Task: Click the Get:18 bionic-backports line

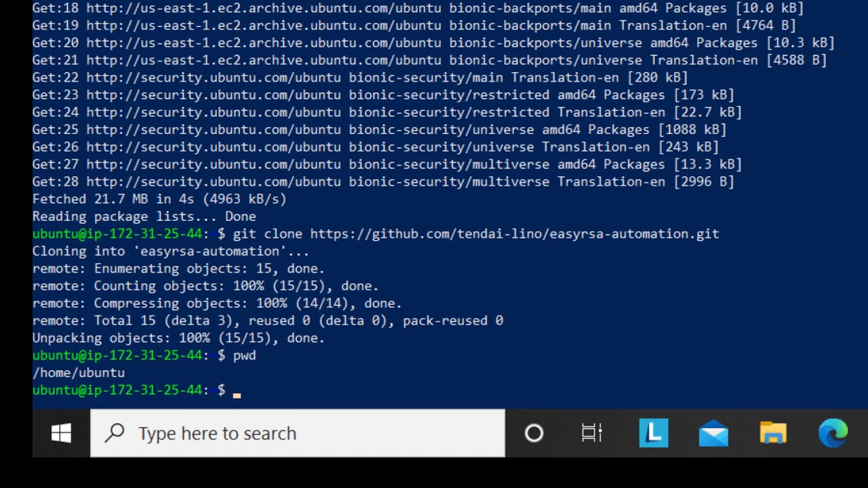Action: [418, 8]
